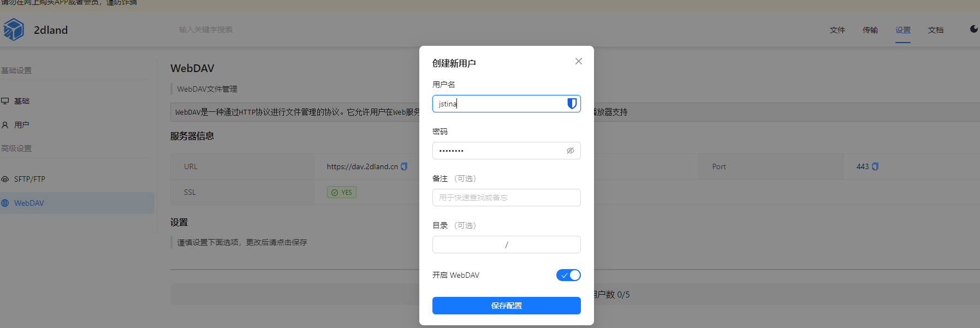Show password with the eye icon

(x=570, y=151)
